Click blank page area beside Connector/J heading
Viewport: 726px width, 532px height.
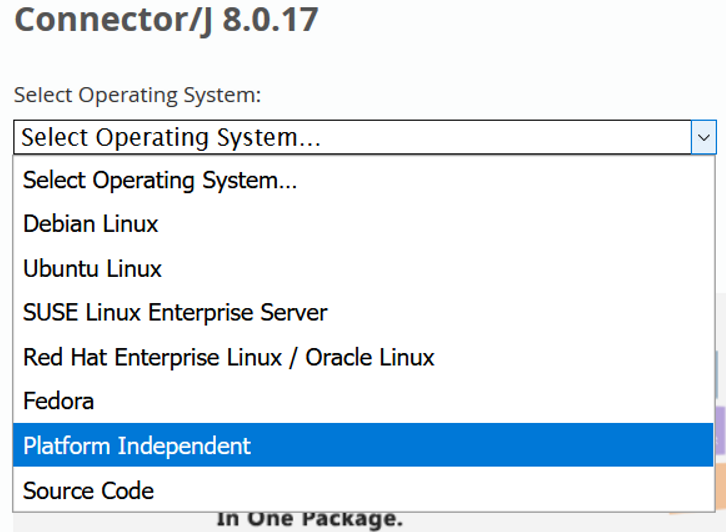click(x=509, y=21)
